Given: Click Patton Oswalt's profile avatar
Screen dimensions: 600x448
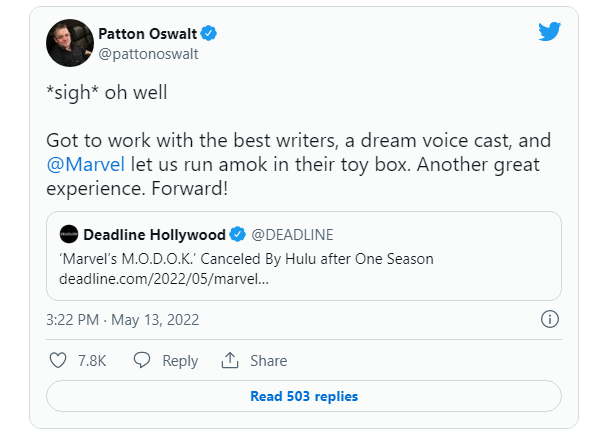Looking at the screenshot, I should tap(71, 42).
